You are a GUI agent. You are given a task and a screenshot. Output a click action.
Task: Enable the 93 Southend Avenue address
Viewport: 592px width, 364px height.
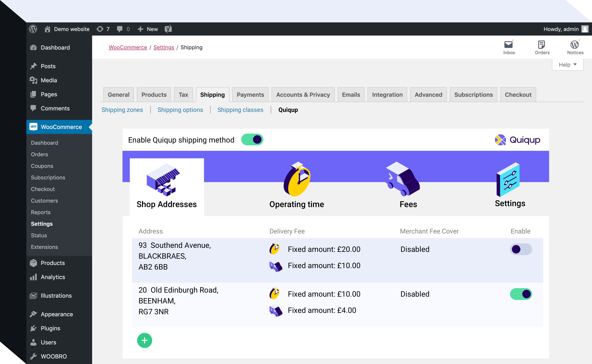pyautogui.click(x=521, y=249)
